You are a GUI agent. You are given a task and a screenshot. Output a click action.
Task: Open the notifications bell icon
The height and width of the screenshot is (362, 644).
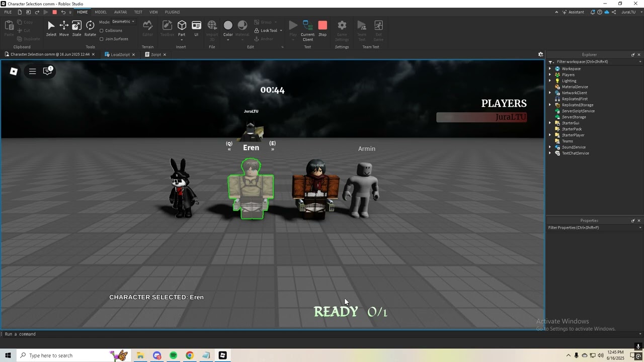click(x=592, y=12)
